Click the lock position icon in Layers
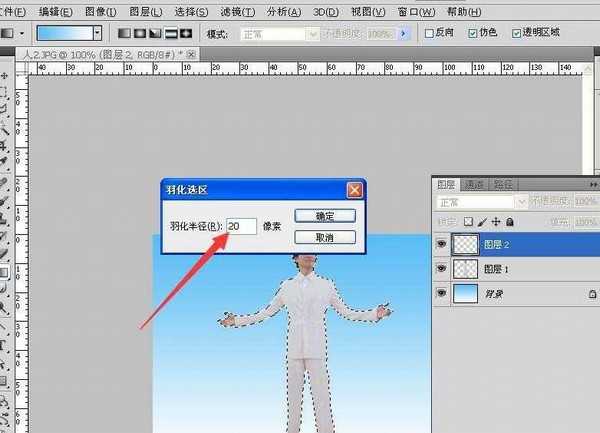The image size is (600, 433). click(495, 221)
